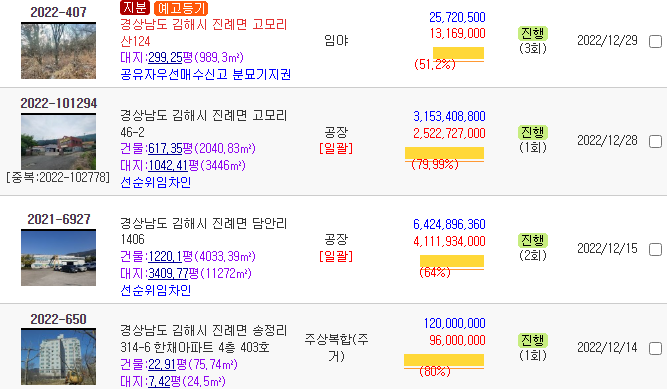Screen dimensions: 667x389
Task: Open the apartment building thumbnail of 2022-650
Action: tap(58, 357)
